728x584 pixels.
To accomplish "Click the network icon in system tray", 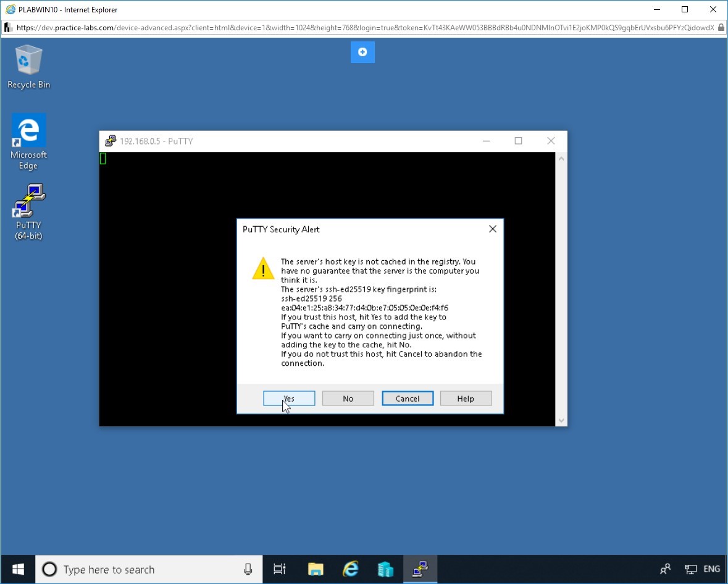I will (x=691, y=569).
